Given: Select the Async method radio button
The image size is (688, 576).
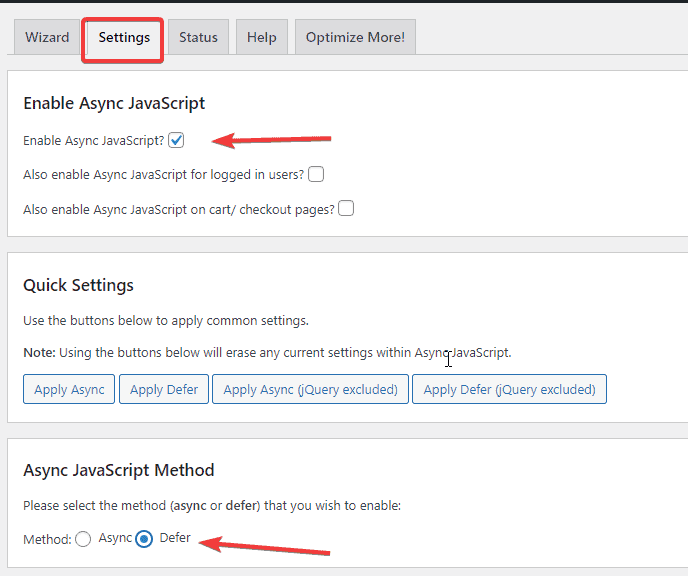Looking at the screenshot, I should click(x=83, y=539).
